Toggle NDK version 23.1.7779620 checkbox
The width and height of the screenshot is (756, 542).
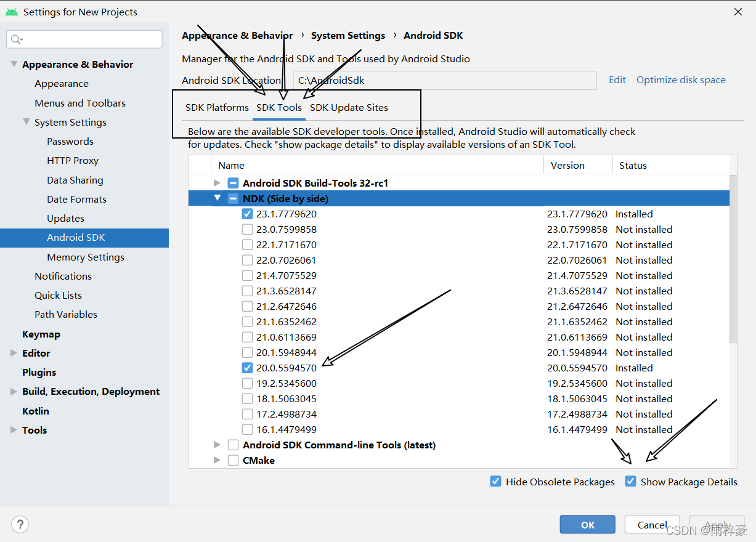(x=248, y=214)
